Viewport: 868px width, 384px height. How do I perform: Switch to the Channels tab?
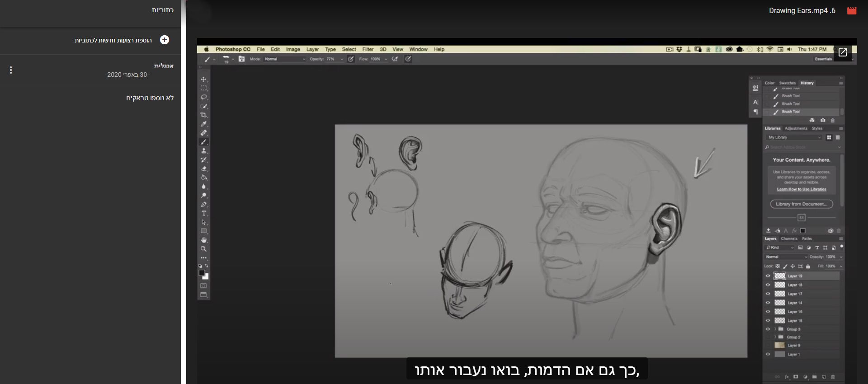[x=789, y=239]
